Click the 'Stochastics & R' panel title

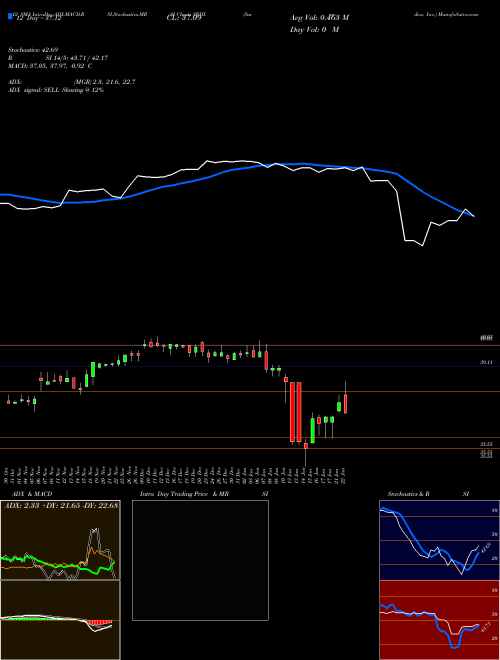pyautogui.click(x=409, y=494)
